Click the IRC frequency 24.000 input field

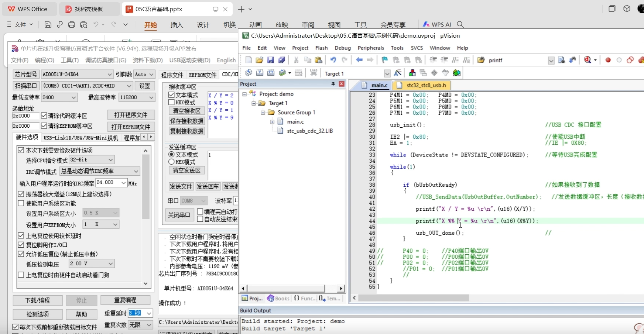107,182
